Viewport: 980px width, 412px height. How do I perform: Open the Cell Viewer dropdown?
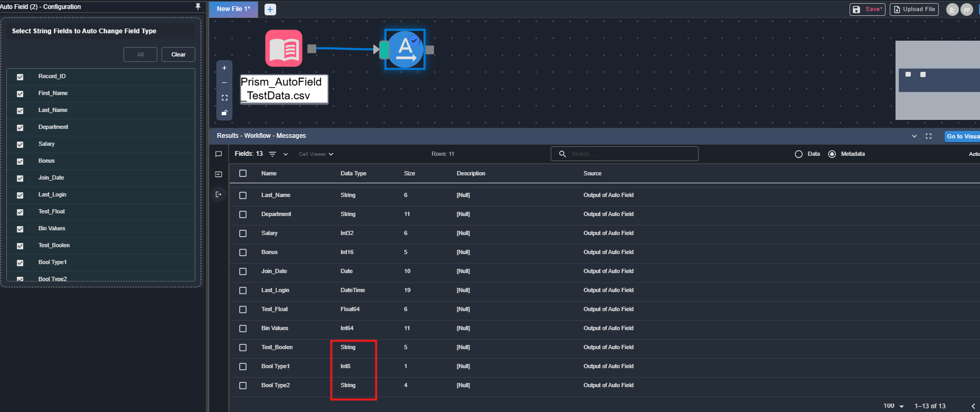[316, 154]
